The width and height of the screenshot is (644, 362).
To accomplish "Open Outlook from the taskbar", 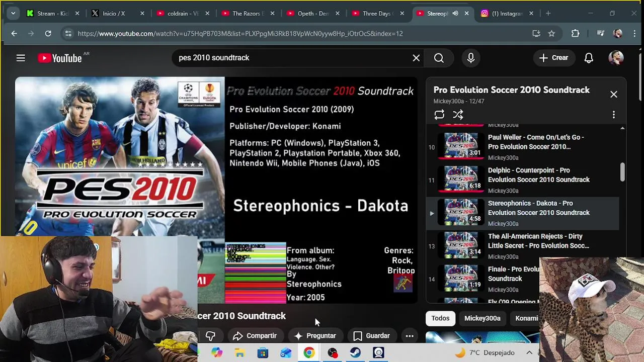I will click(286, 353).
